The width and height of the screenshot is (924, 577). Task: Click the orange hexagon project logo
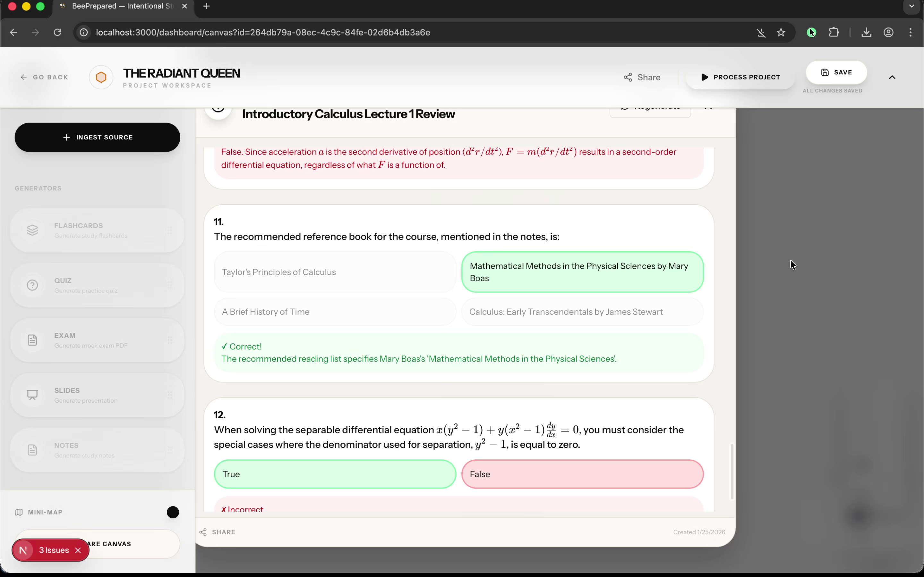tap(101, 78)
